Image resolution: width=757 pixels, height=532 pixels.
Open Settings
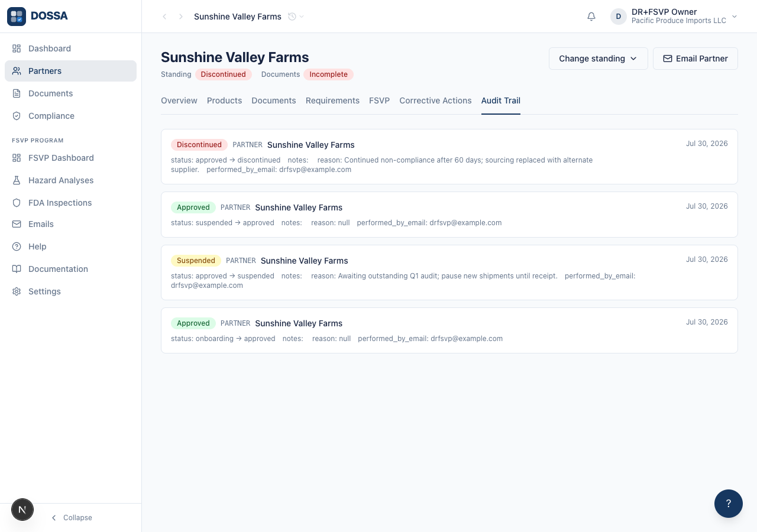coord(70,291)
